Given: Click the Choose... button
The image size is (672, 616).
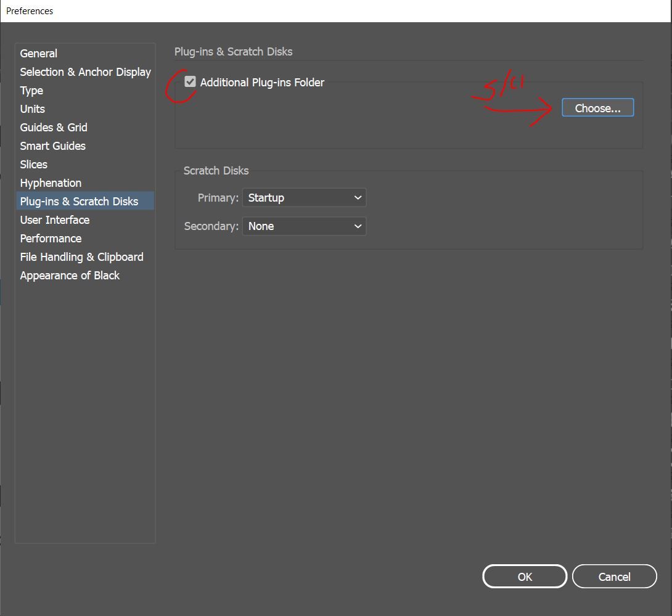Looking at the screenshot, I should tap(597, 108).
